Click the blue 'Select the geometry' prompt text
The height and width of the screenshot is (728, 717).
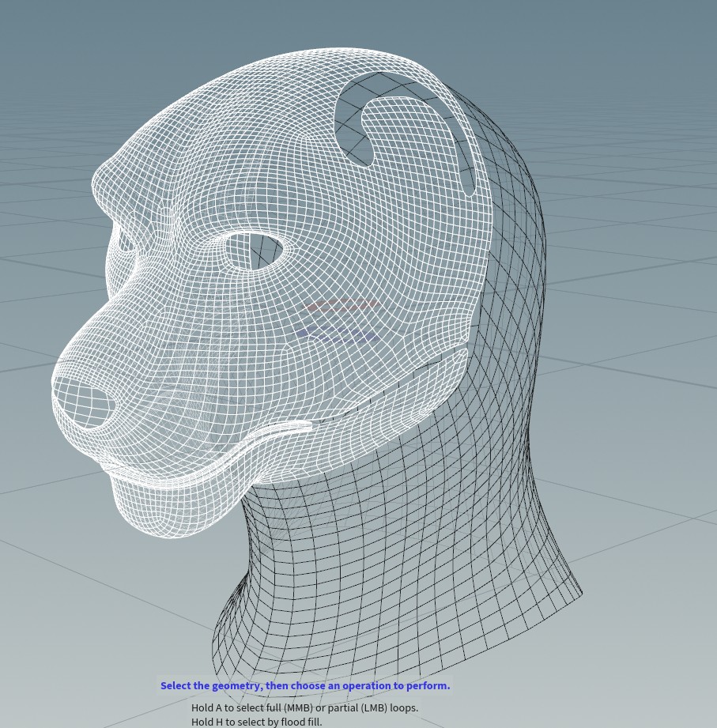[304, 685]
